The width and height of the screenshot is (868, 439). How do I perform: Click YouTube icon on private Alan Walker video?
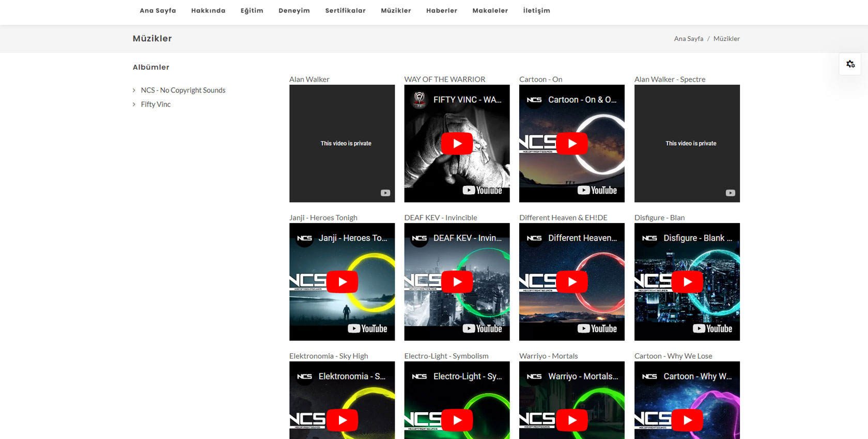click(x=385, y=193)
